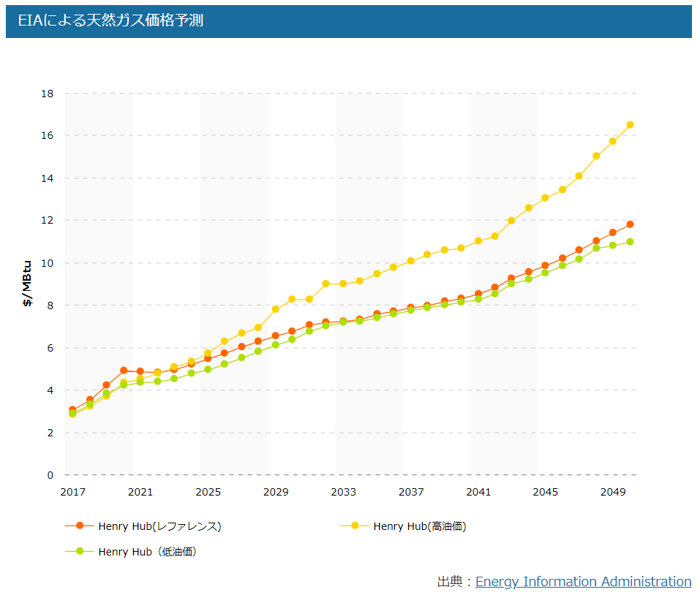Click the $/MBtu axis title
The image size is (700, 603).
pyautogui.click(x=27, y=284)
